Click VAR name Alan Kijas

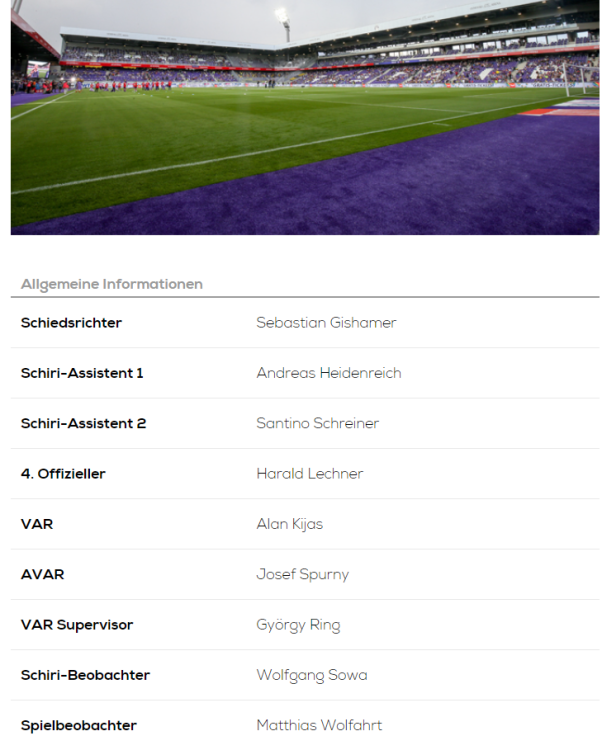pyautogui.click(x=289, y=524)
